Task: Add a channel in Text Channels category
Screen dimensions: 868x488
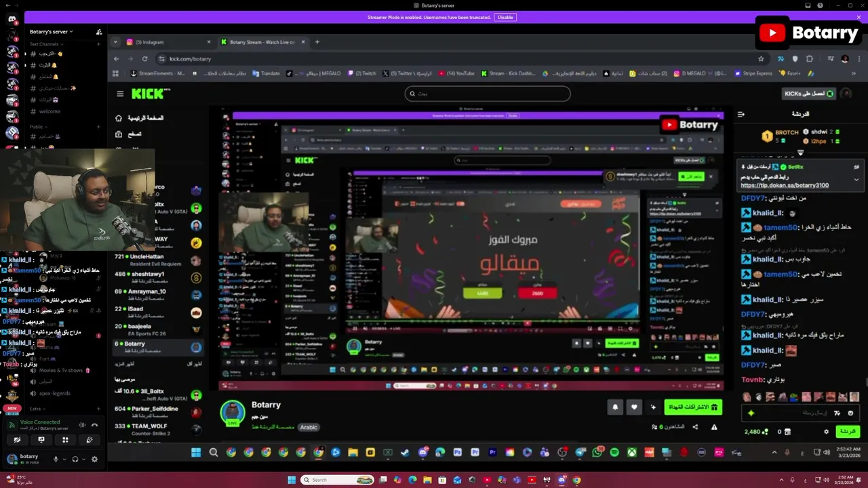Action: pos(99,44)
